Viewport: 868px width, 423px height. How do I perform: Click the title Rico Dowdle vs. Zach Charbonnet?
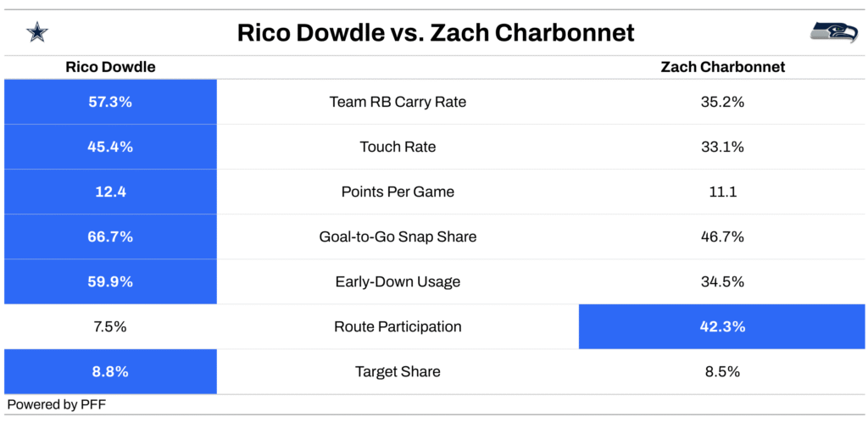click(x=436, y=33)
